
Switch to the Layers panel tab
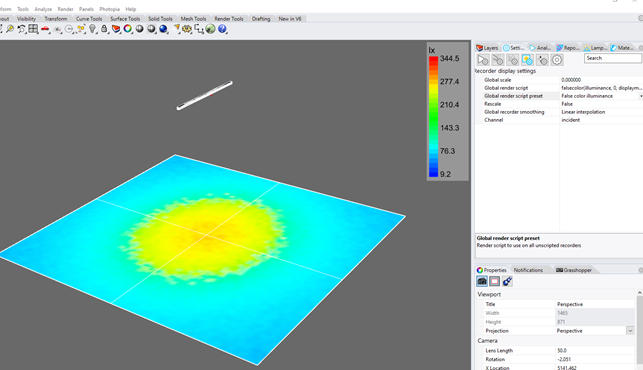point(487,48)
